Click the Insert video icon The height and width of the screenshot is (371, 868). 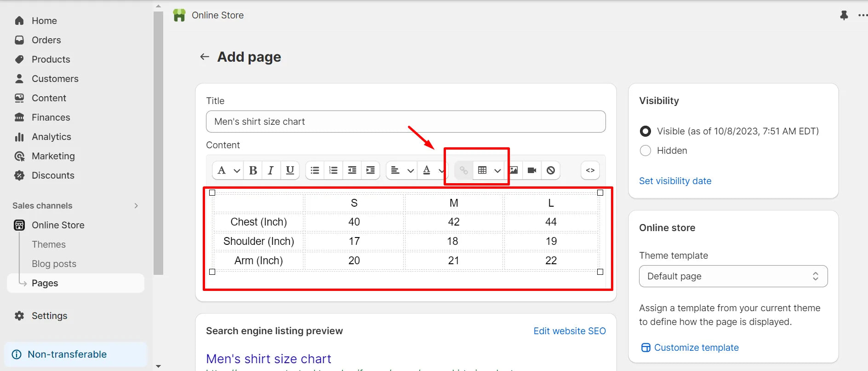532,170
